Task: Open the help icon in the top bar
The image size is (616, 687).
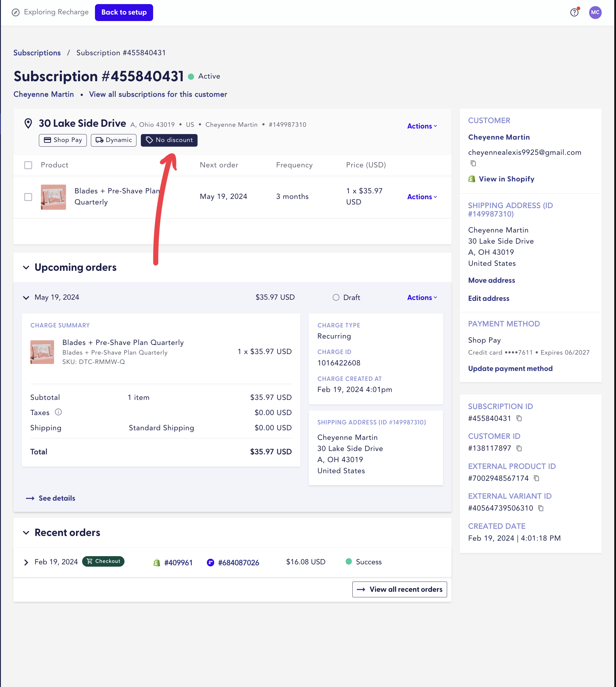Action: coord(574,12)
